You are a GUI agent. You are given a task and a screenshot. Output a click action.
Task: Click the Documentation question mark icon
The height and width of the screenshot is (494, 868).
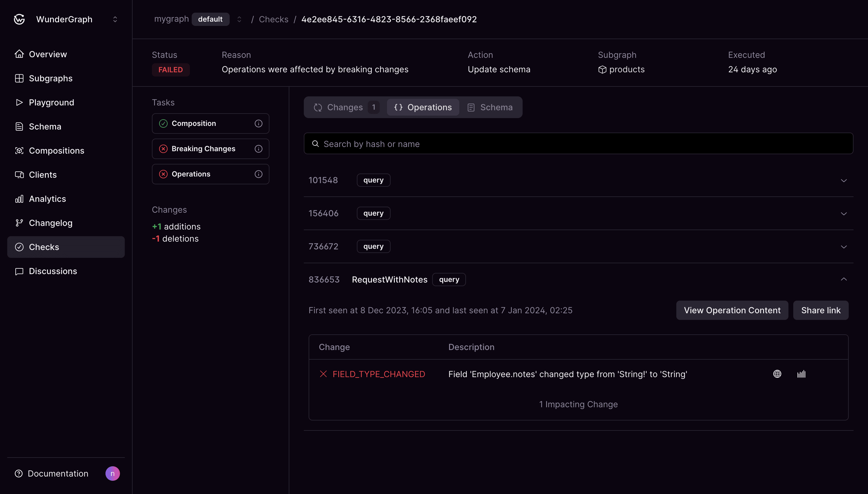pos(19,473)
